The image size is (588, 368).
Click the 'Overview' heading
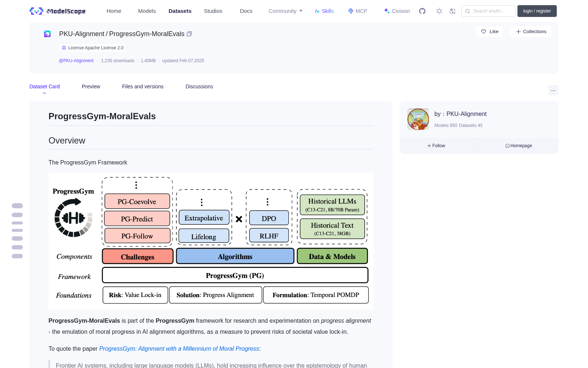coord(67,141)
